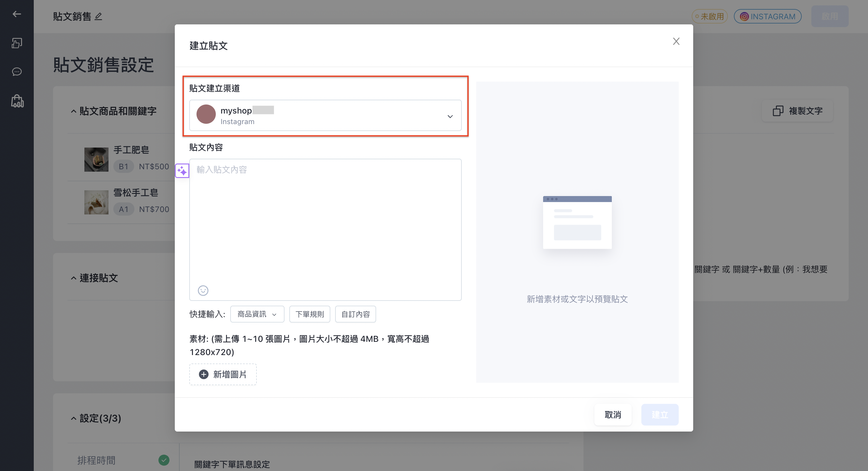868x471 pixels.
Task: Click the copy icon in 複製文字
Action: click(778, 111)
